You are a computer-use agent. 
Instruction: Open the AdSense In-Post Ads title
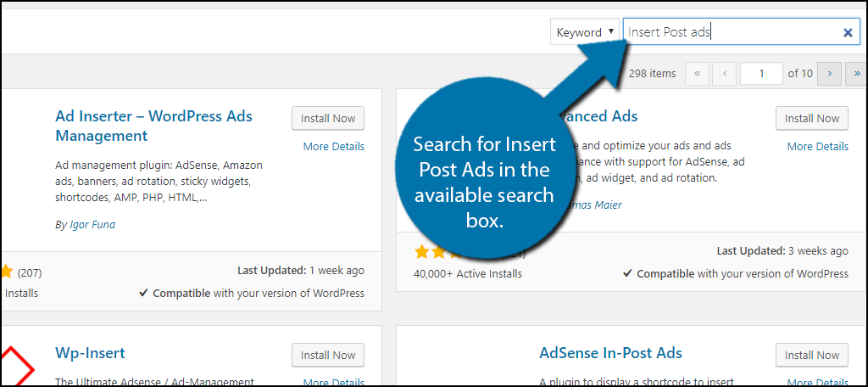610,352
